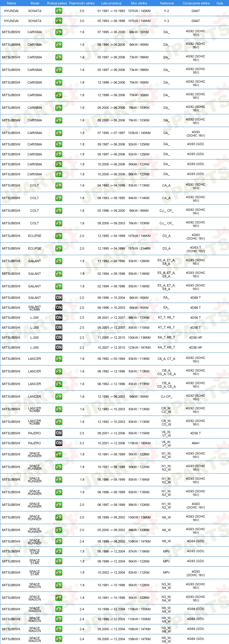Screen dimensions: 229x644
Task: Click the ON icon in L-200 98kW / 133KM row
Action: click(x=59, y=318)
